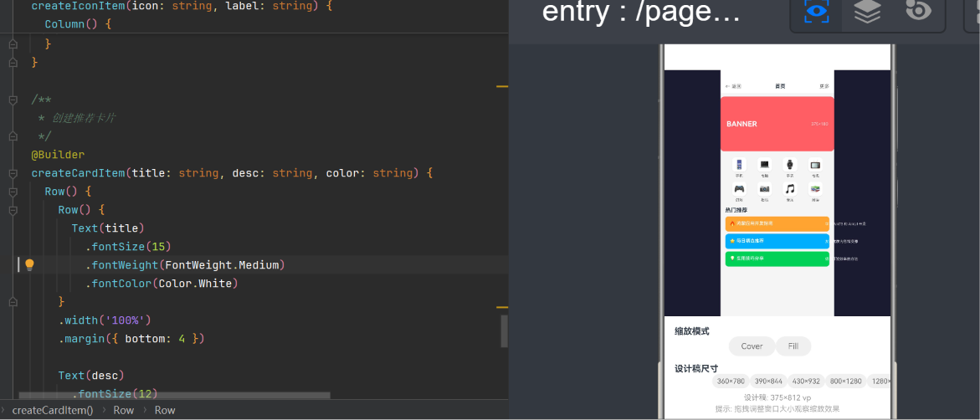Tap the orange recommendation card with flame
The height and width of the screenshot is (420, 980).
click(777, 223)
